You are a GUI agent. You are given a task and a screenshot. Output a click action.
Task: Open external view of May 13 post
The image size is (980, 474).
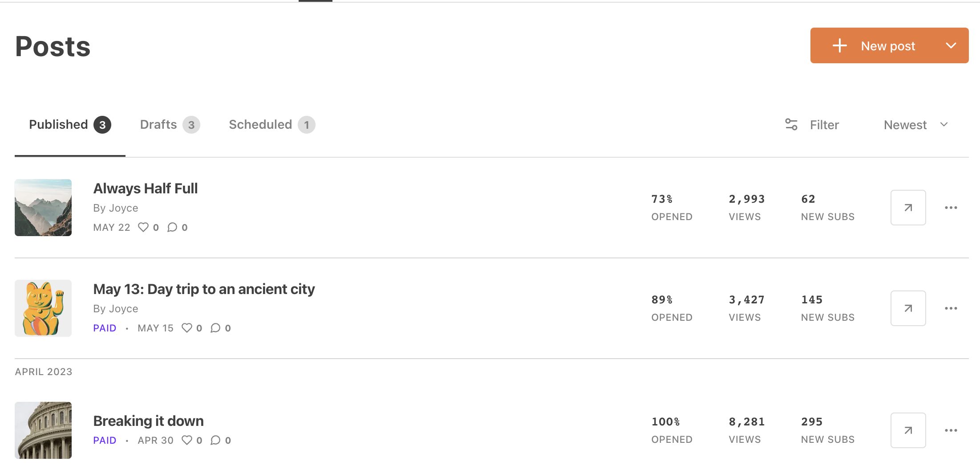[908, 308]
